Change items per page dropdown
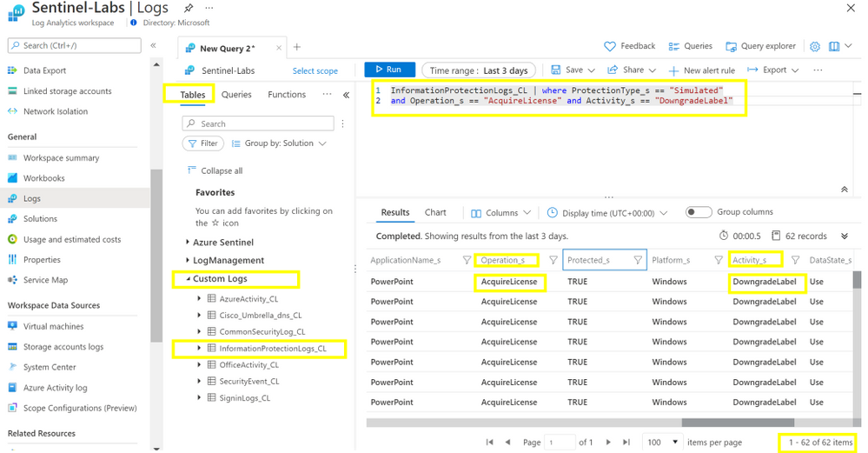The width and height of the screenshot is (868, 453). 663,442
